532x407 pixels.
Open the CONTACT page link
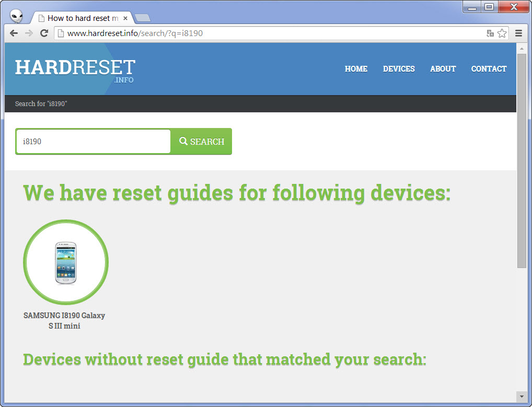tap(489, 69)
